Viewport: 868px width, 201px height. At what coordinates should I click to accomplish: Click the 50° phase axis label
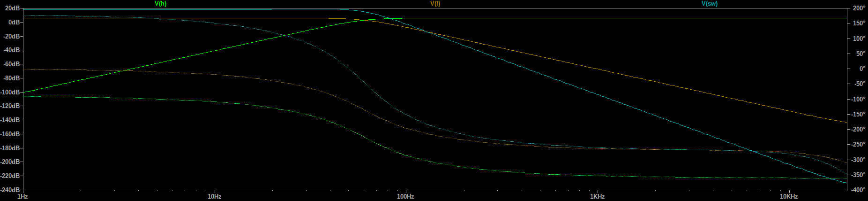[x=860, y=54]
